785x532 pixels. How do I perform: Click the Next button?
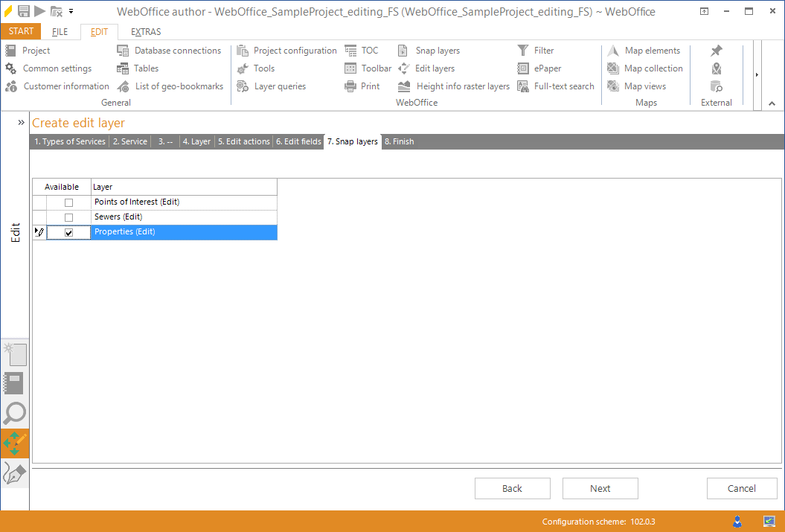click(x=600, y=488)
